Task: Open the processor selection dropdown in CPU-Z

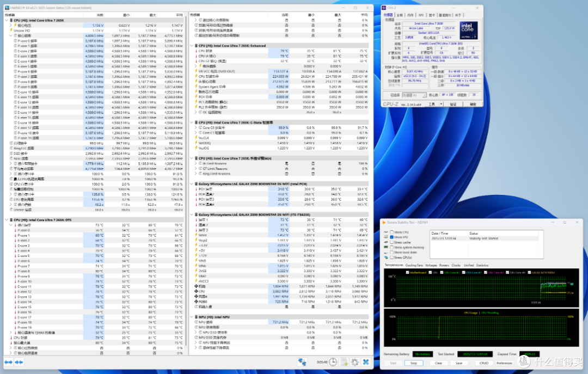Action: [x=414, y=95]
